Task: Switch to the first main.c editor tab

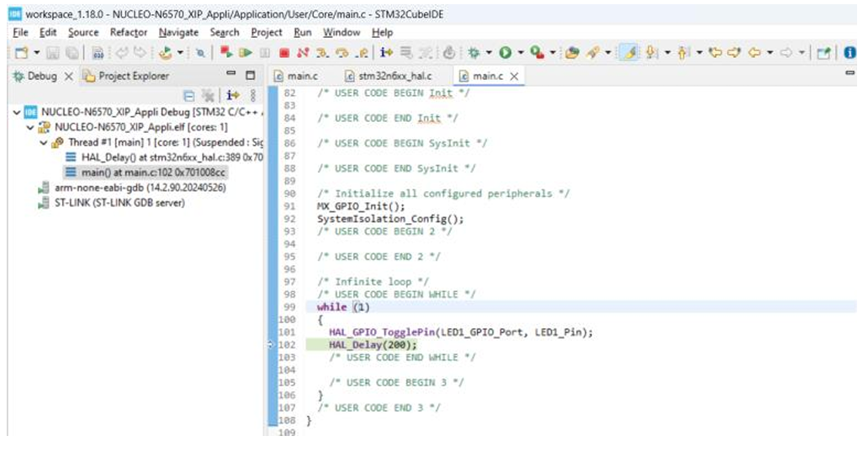Action: pyautogui.click(x=296, y=76)
